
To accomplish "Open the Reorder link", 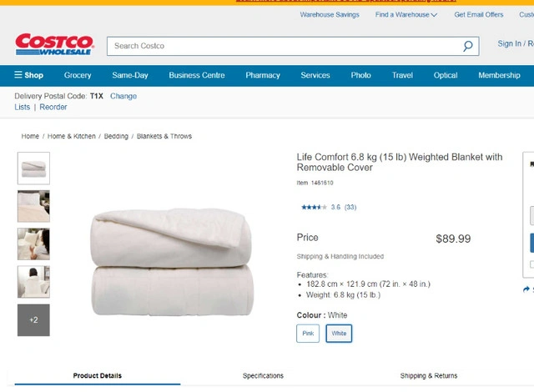I will (x=53, y=107).
